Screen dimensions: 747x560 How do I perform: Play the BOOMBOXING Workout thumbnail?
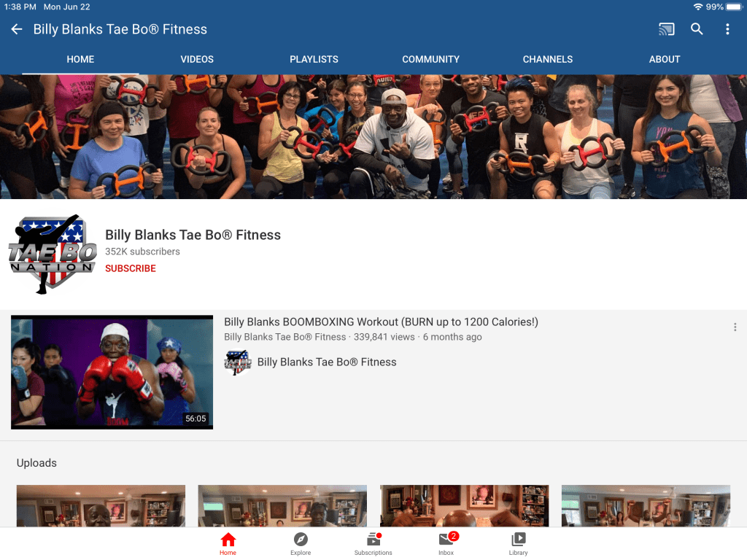(x=112, y=372)
